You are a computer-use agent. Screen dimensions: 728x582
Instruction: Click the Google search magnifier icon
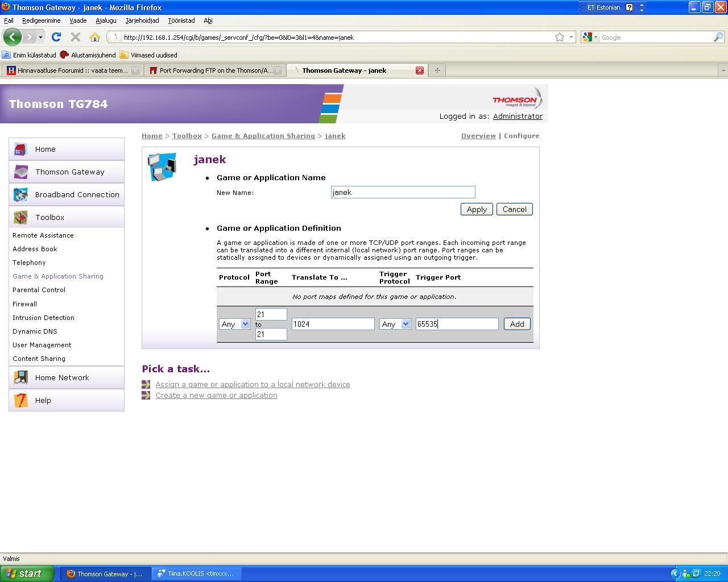718,37
